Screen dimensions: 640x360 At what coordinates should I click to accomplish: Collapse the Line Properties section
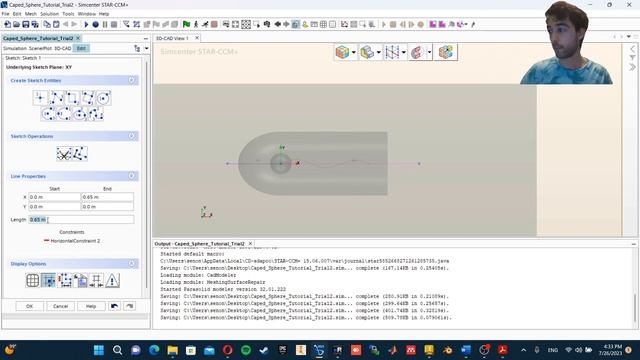[x=131, y=176]
